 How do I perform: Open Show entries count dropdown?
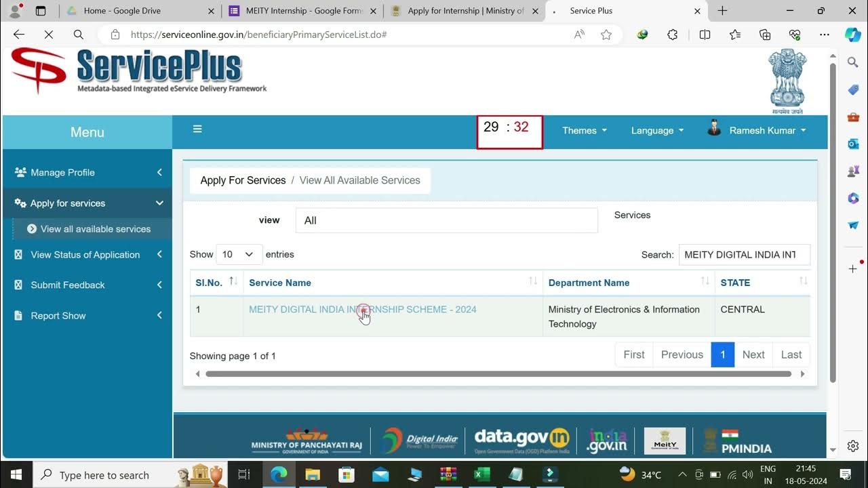tap(239, 254)
